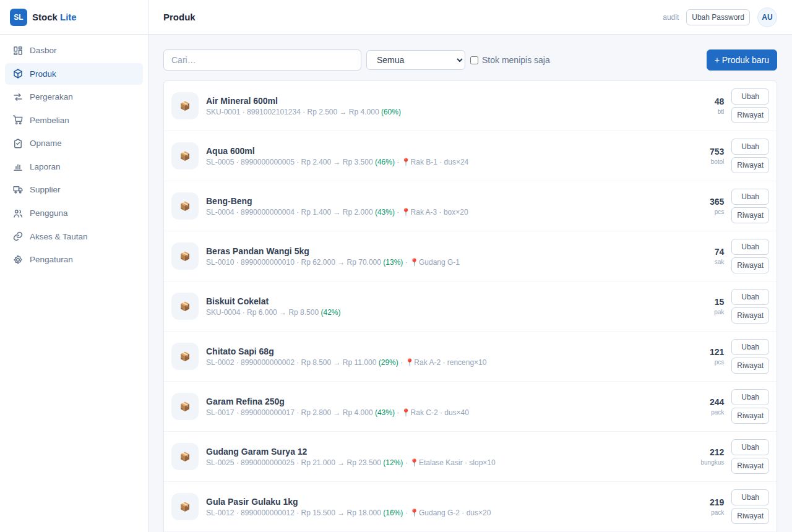
Task: Click Garam Refina 250g package icon
Action: coord(185,406)
